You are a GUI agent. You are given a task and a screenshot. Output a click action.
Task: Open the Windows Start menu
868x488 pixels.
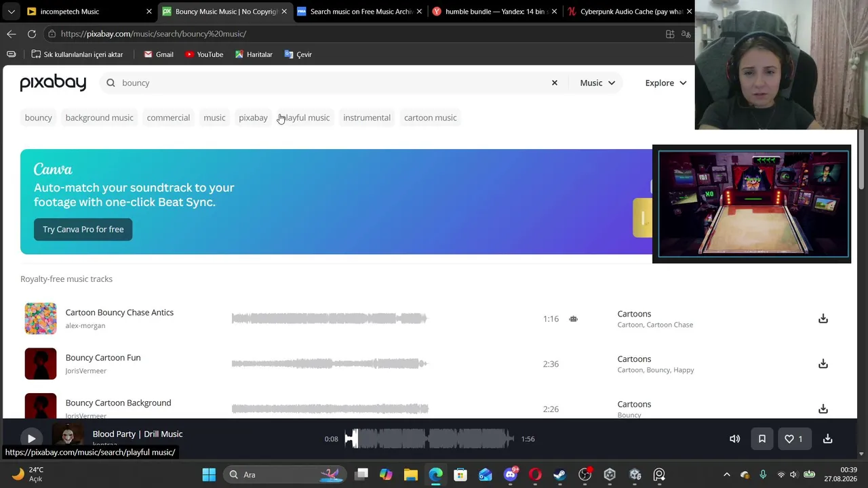209,474
